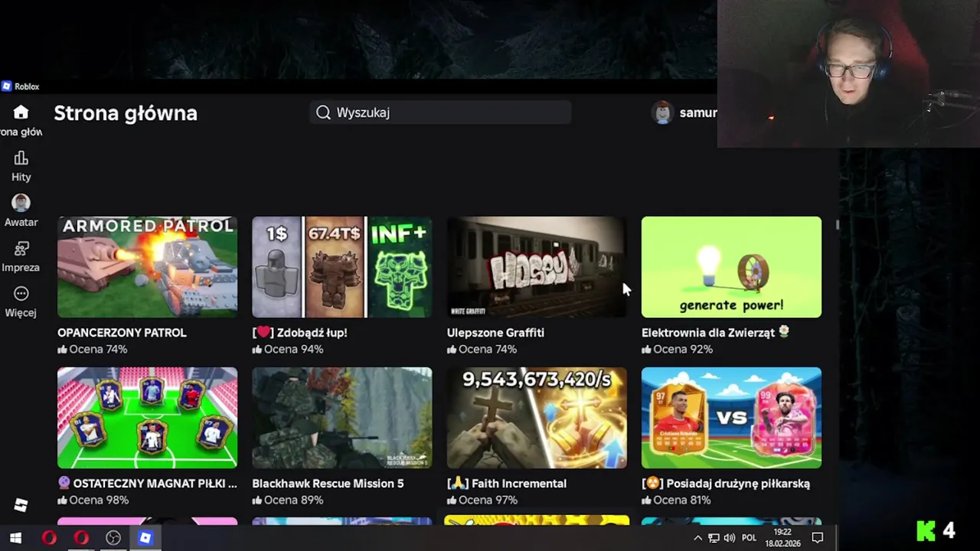980x551 pixels.
Task: Click the Więcej label in the sidebar
Action: point(21,312)
